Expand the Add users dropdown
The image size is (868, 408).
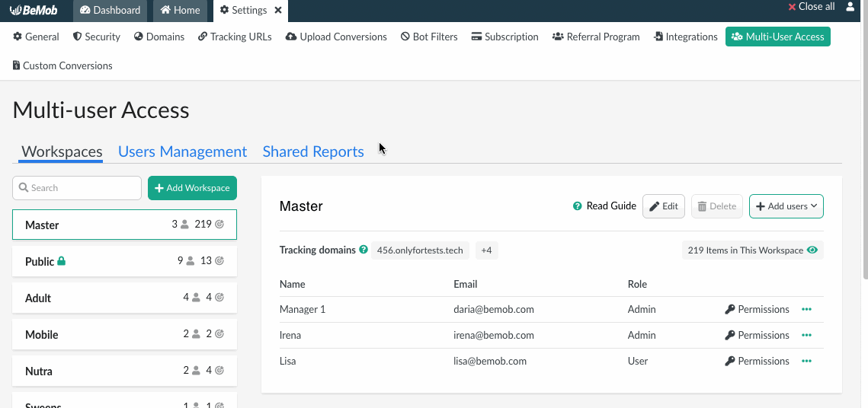coord(786,206)
